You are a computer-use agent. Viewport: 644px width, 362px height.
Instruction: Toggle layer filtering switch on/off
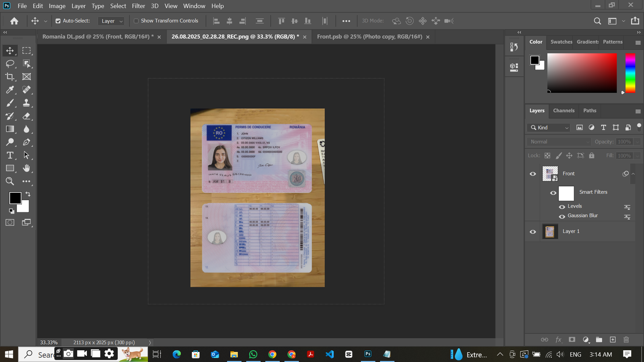(639, 128)
